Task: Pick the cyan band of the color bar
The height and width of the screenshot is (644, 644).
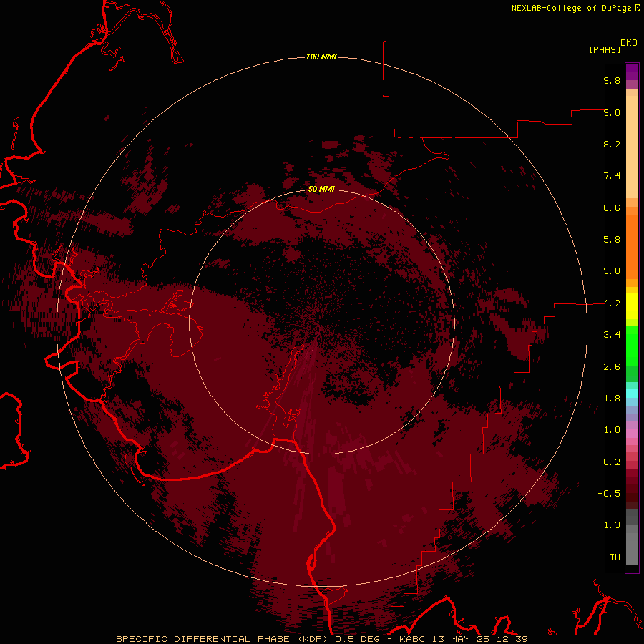Action: tap(632, 394)
